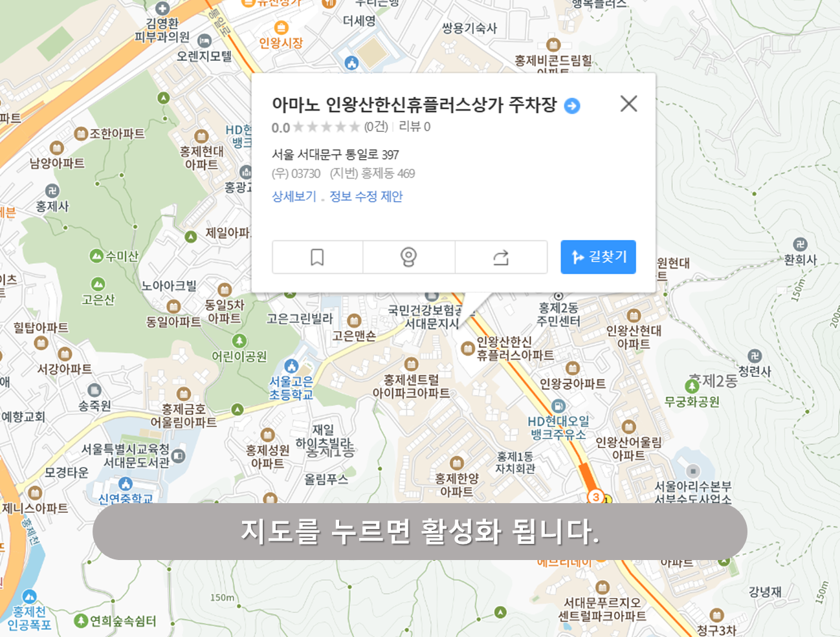Click 홍제1동자치회관 label

[516, 462]
